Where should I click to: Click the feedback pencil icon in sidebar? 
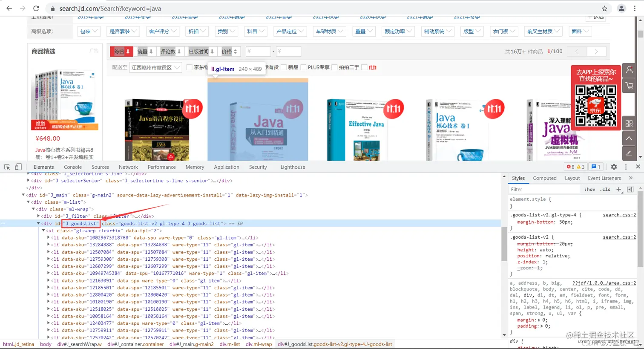pos(629,153)
